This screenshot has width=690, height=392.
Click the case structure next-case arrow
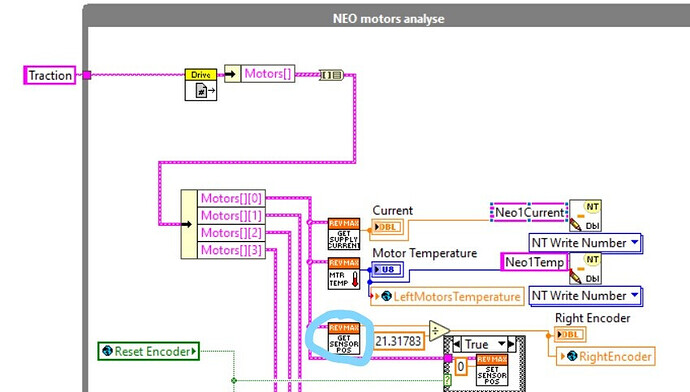pyautogui.click(x=511, y=344)
